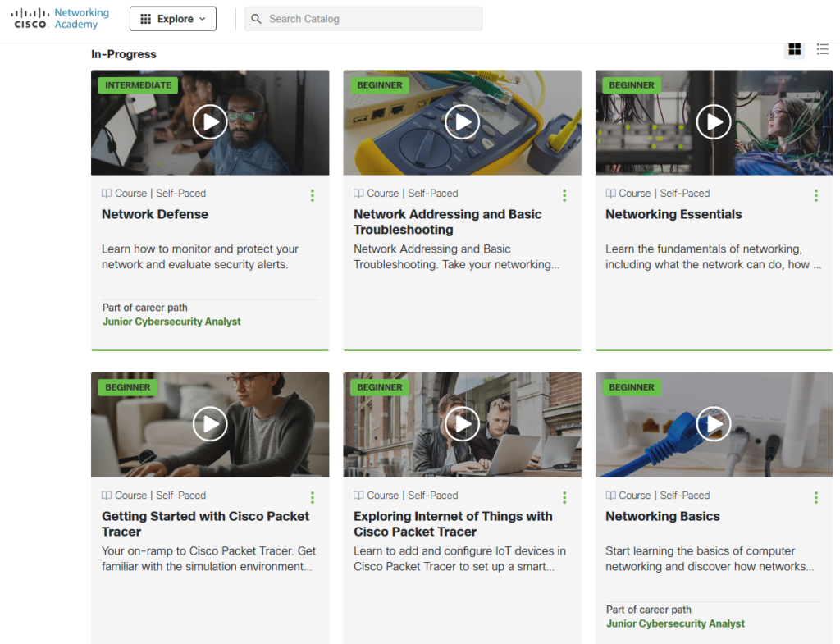The height and width of the screenshot is (644, 840).
Task: Click the search magnifier icon
Action: [x=257, y=19]
